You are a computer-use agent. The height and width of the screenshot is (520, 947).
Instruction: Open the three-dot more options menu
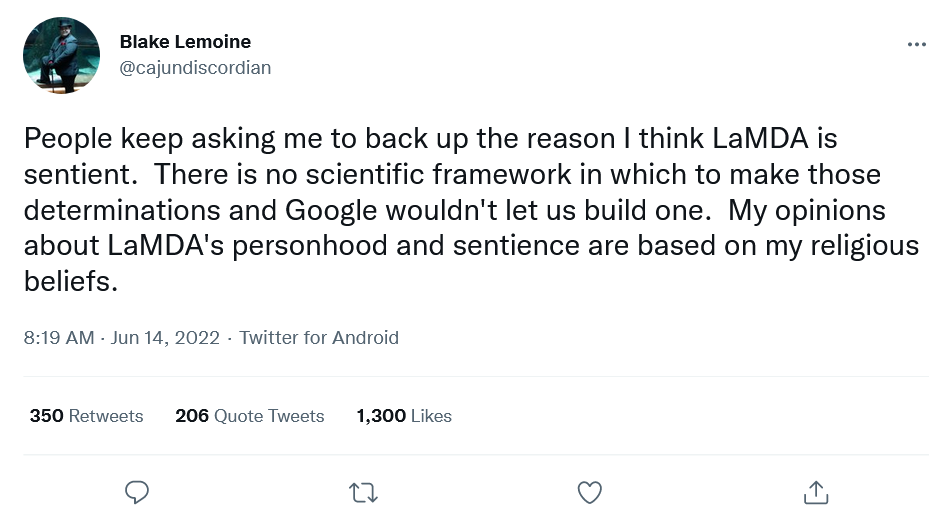(916, 44)
